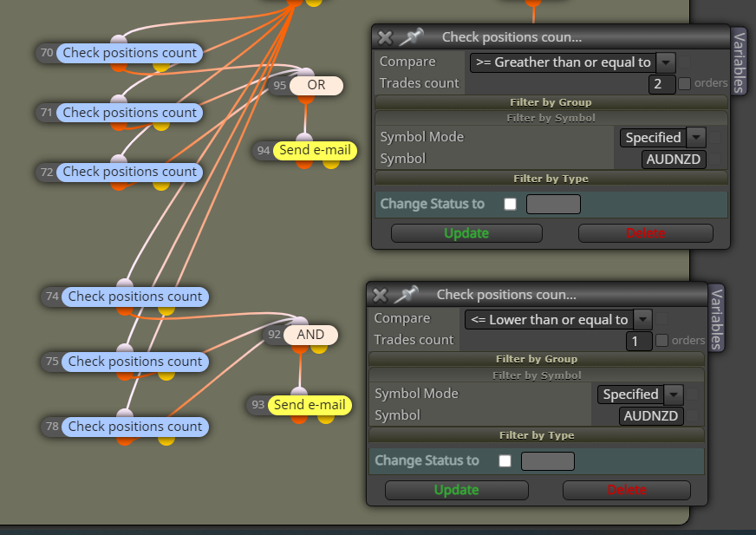The width and height of the screenshot is (756, 535).
Task: Click orange output connector of AND node 92
Action: tap(300, 349)
